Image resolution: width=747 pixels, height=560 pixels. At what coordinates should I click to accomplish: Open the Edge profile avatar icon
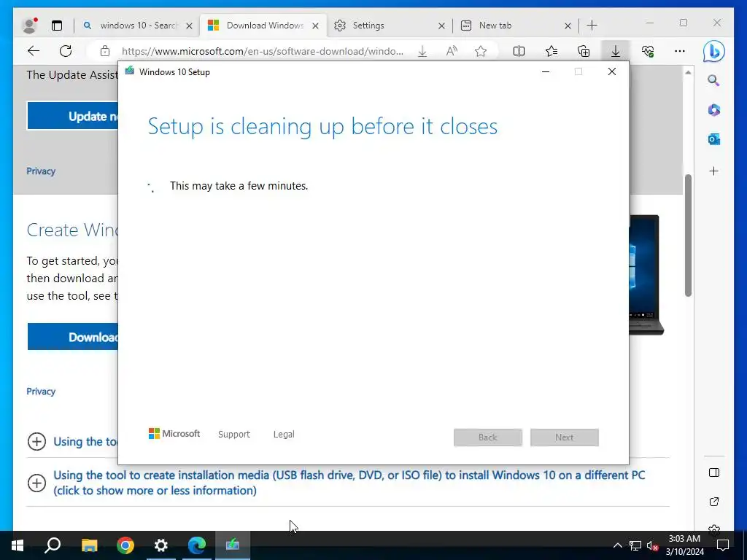[30, 26]
